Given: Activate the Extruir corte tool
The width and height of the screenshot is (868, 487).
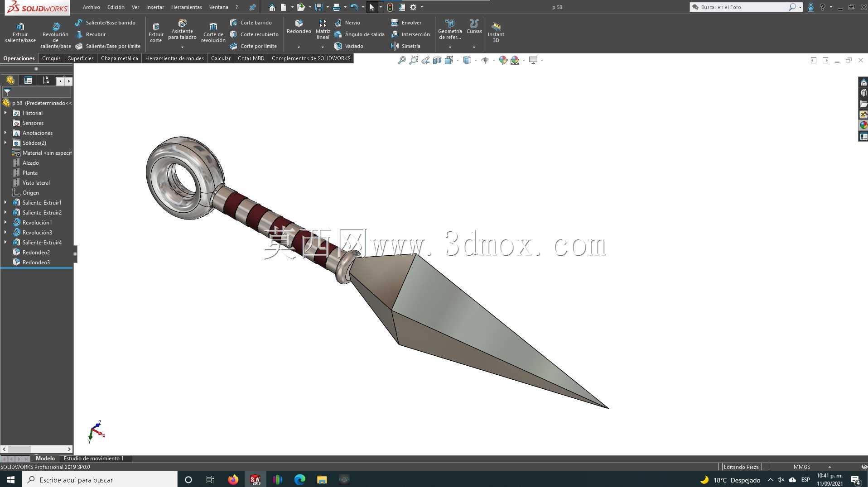Looking at the screenshot, I should coord(156,33).
